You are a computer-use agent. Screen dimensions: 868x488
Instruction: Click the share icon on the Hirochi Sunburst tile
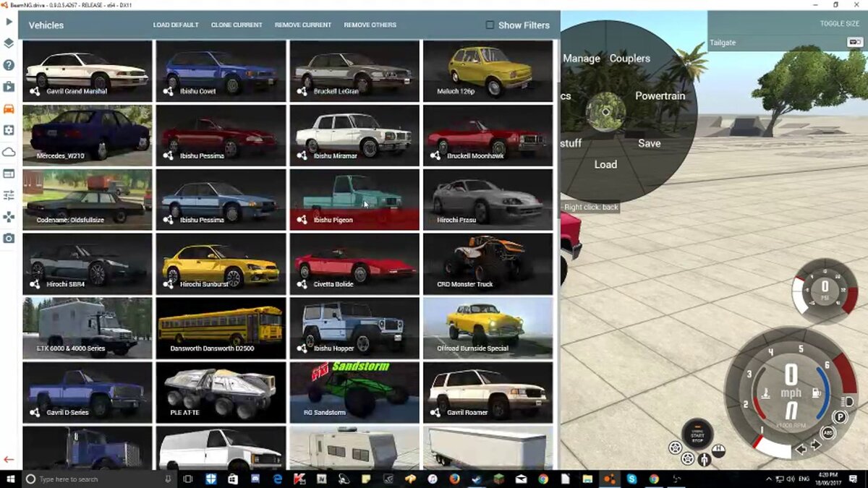point(169,284)
